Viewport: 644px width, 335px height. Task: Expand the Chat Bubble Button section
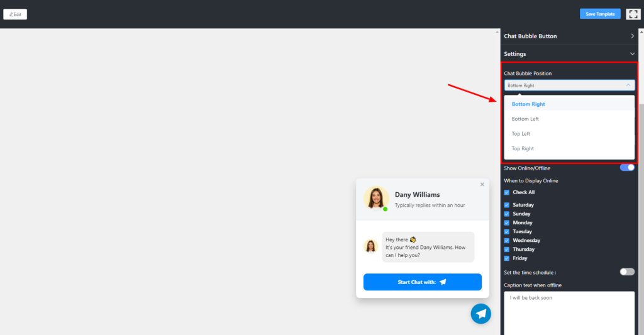(x=569, y=36)
